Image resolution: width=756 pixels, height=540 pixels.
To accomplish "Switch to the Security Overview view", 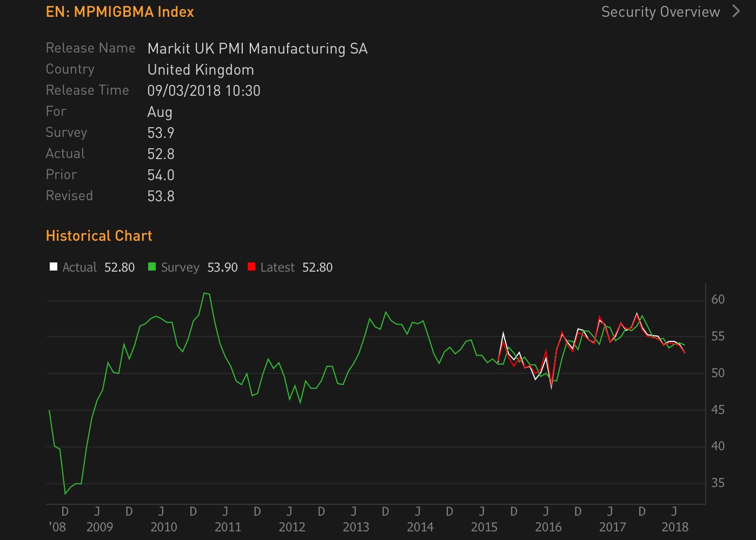I will point(661,11).
